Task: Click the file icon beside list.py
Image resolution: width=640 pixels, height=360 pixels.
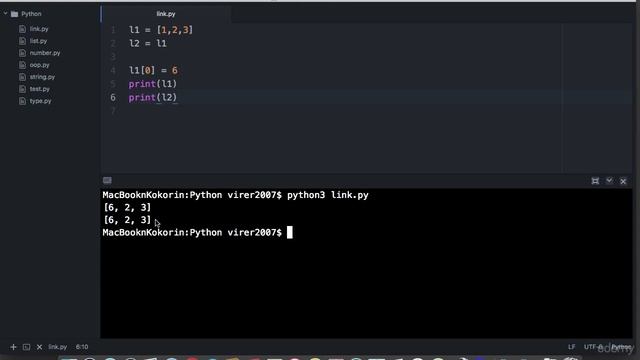Action: (x=22, y=41)
